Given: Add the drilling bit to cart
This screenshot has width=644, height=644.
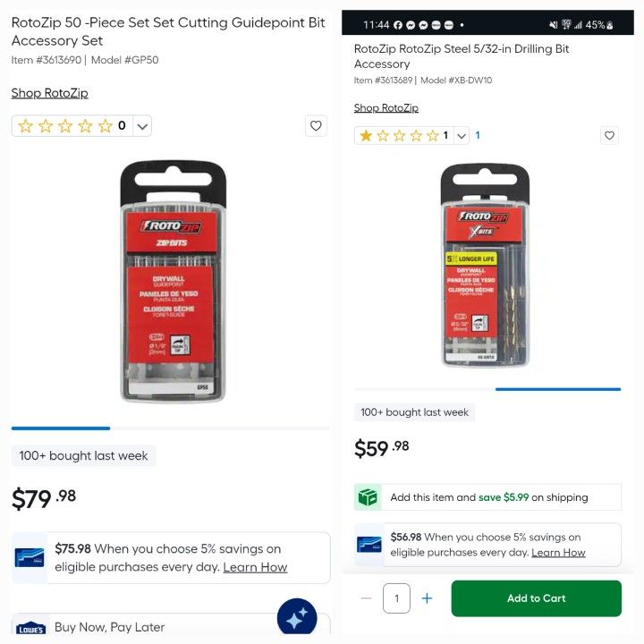Looking at the screenshot, I should pyautogui.click(x=537, y=598).
